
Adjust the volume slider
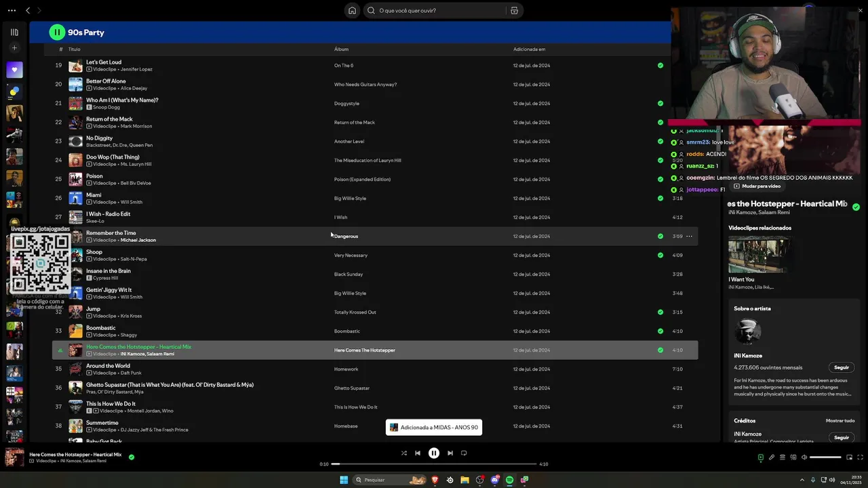(825, 457)
